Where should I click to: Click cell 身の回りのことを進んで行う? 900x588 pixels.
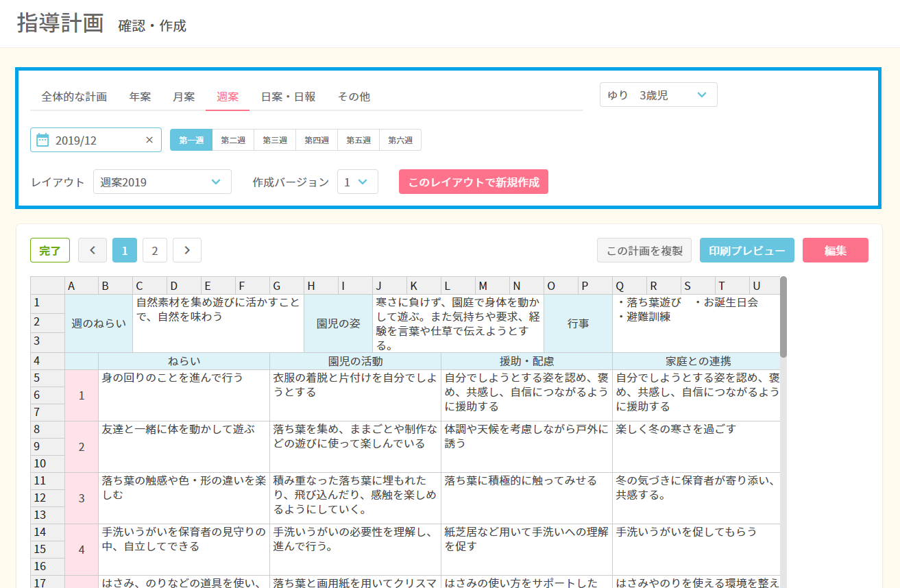[x=184, y=395]
